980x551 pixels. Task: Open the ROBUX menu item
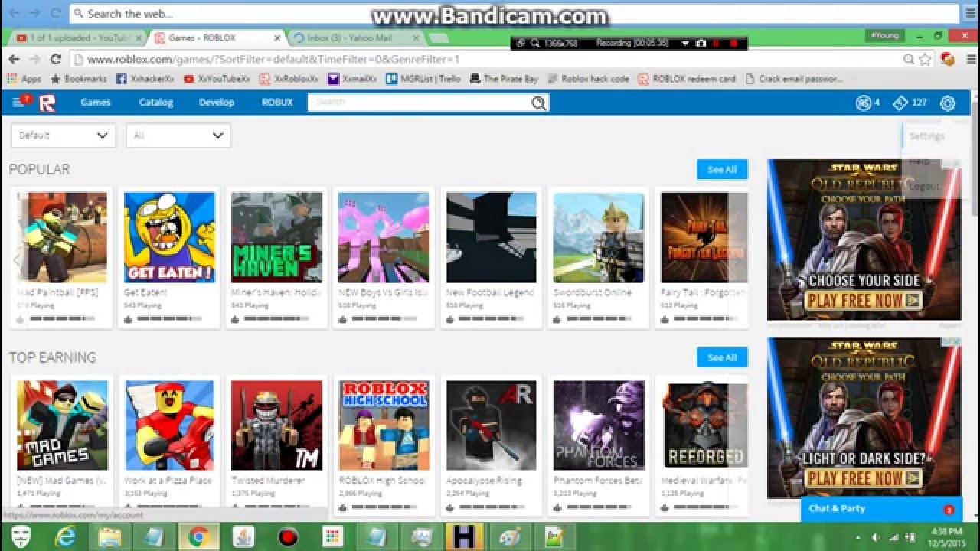click(x=277, y=103)
